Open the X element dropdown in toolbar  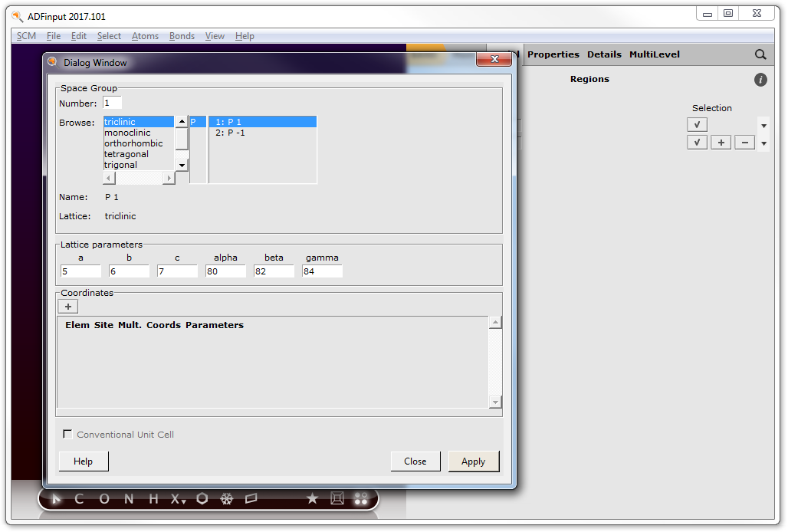[x=178, y=499]
